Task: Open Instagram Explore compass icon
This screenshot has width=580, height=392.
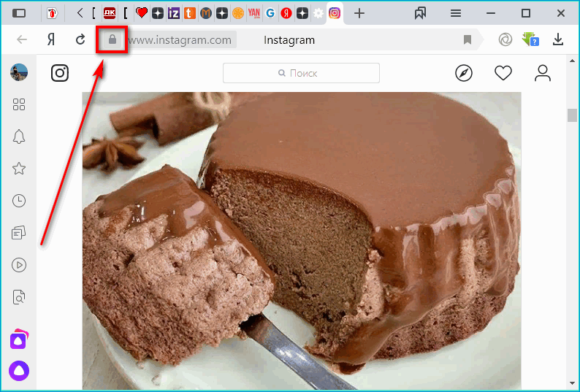Action: pyautogui.click(x=464, y=73)
